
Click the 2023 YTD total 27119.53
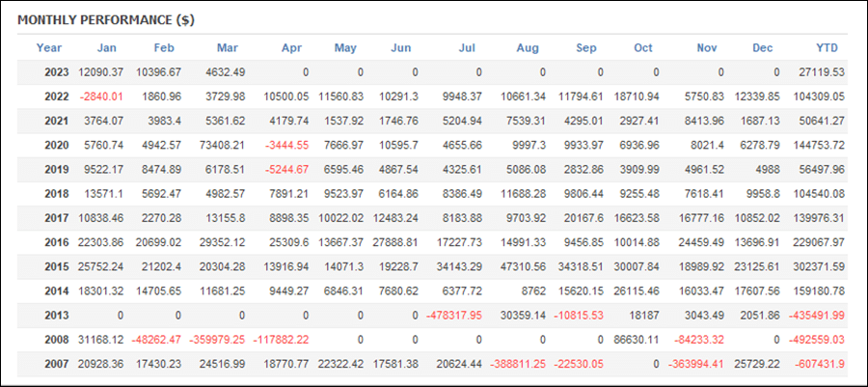(824, 72)
